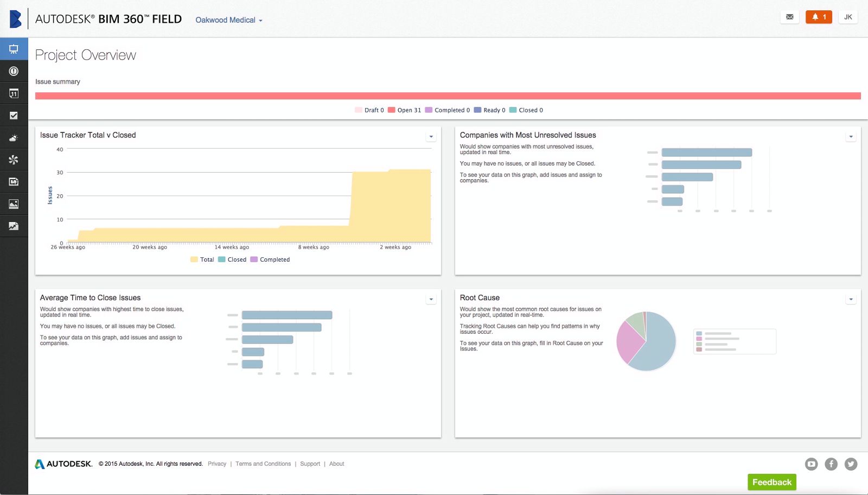Click the Issue summary label
The height and width of the screenshot is (495, 868).
58,82
